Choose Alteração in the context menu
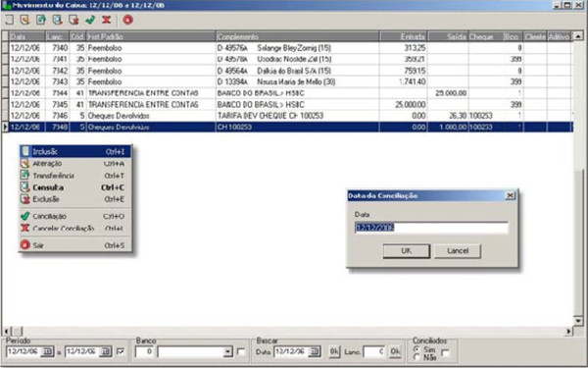Image resolution: width=588 pixels, height=368 pixels. click(75, 164)
